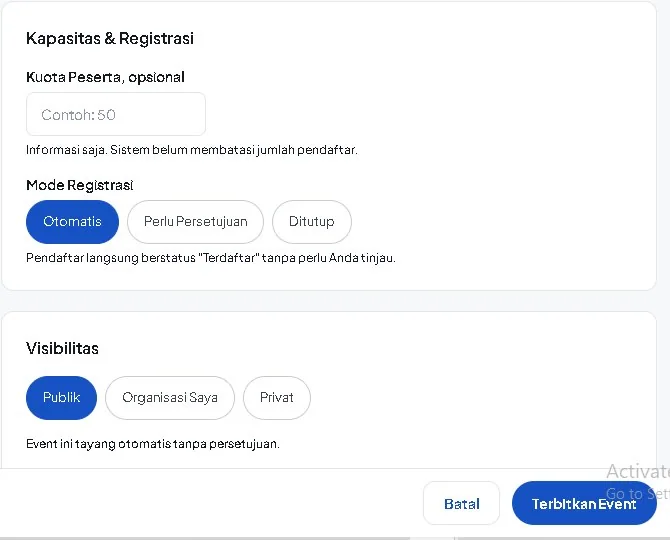670x540 pixels.
Task: Click the Activate Windows watermark text
Action: point(638,472)
